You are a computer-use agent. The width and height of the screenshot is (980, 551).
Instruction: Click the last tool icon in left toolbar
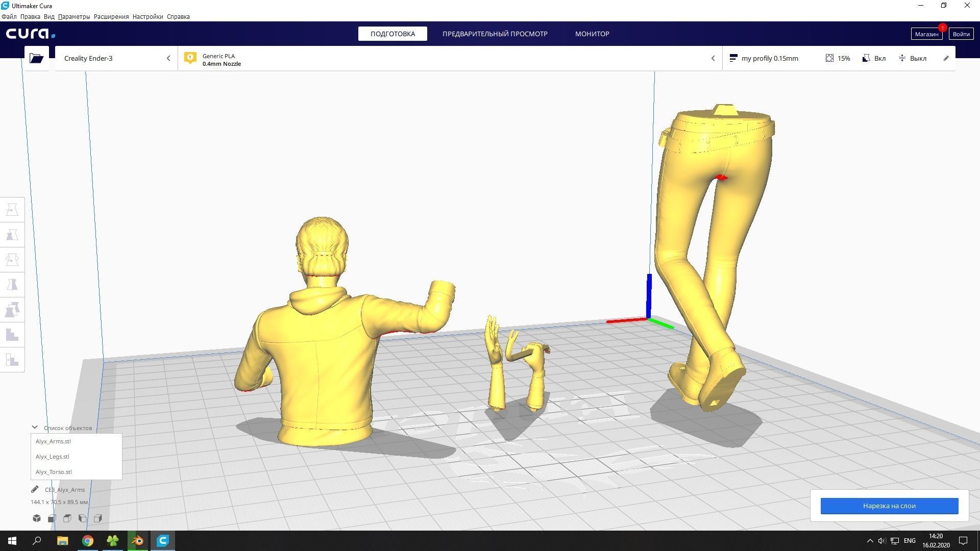coord(12,360)
